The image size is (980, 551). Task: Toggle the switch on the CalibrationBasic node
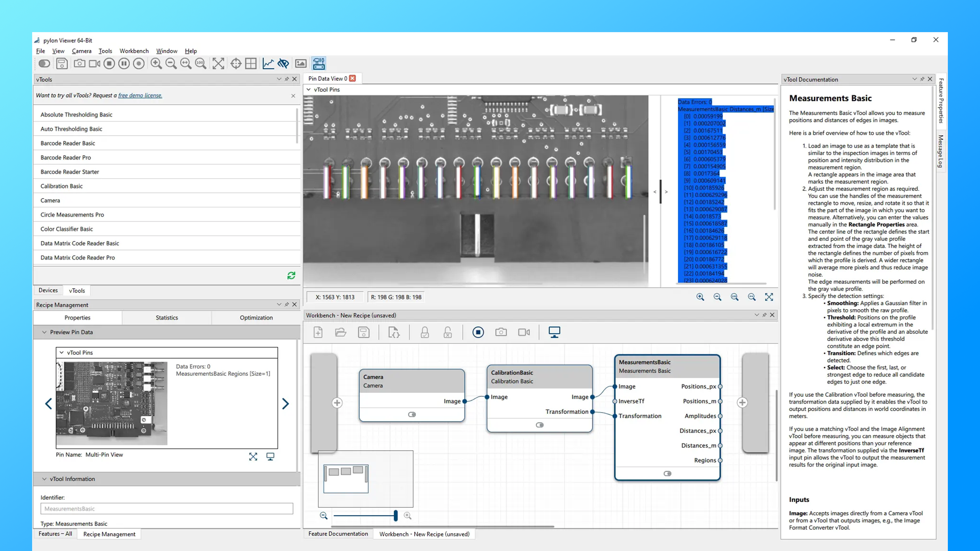(x=540, y=425)
